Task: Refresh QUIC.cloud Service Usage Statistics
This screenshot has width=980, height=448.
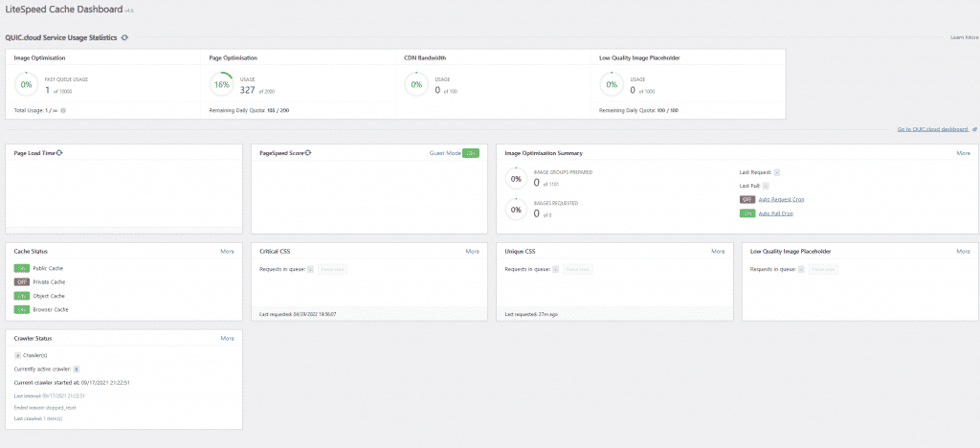Action: pos(124,37)
